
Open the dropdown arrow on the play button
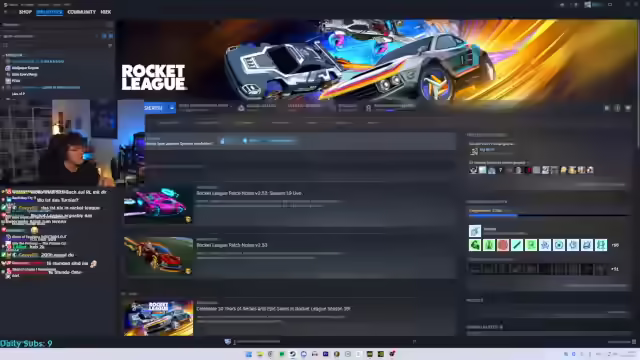tap(172, 108)
